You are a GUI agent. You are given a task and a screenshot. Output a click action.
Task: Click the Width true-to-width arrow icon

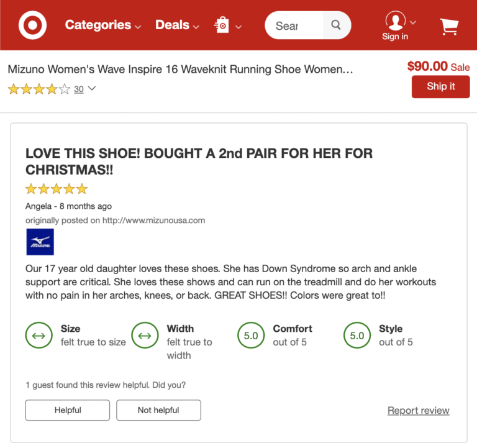pyautogui.click(x=145, y=336)
